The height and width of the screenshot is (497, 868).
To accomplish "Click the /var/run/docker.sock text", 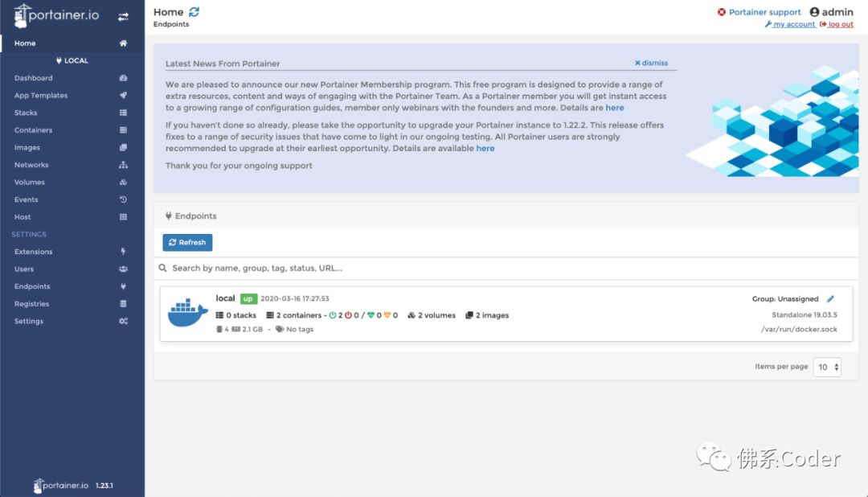I will [x=799, y=329].
